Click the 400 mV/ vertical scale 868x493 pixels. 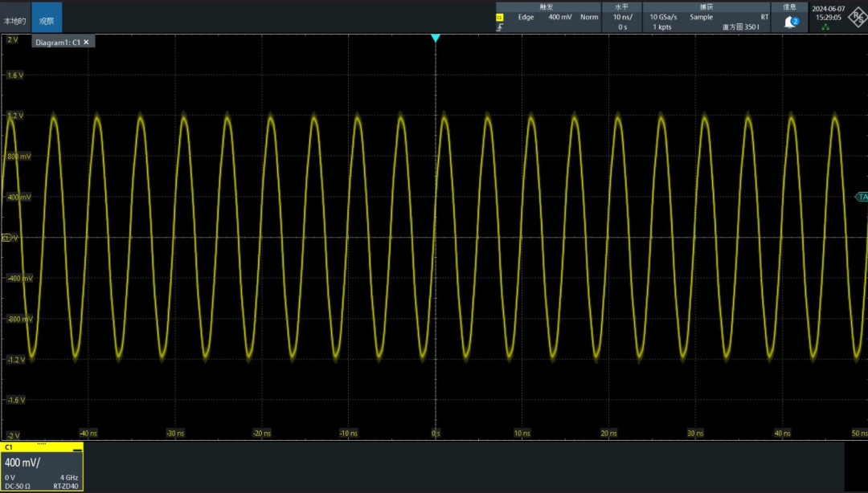23,462
